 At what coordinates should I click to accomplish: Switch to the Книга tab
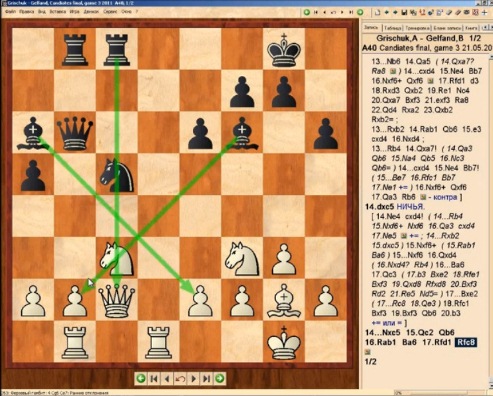471,28
